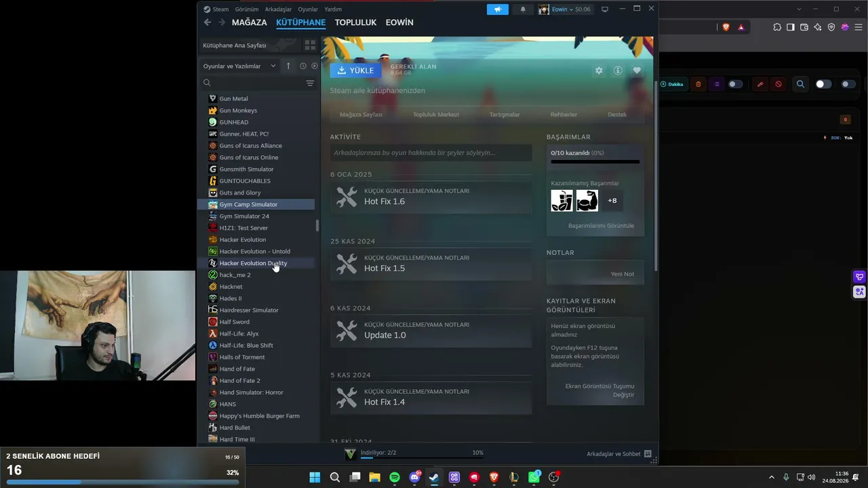The width and height of the screenshot is (868, 488).
Task: Open the EOWİN profile tab
Action: click(x=399, y=22)
